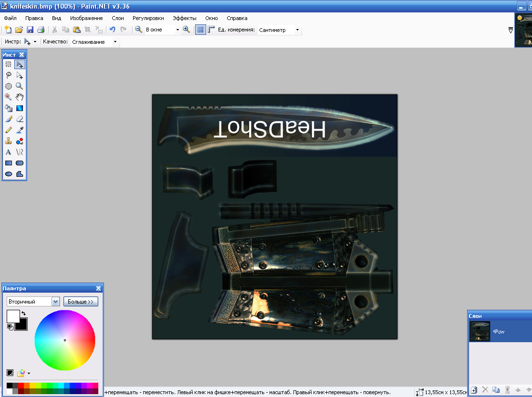Screen dimensions: 532x397
Task: Open the units dropdown showing Сантиметр
Action: [297, 30]
